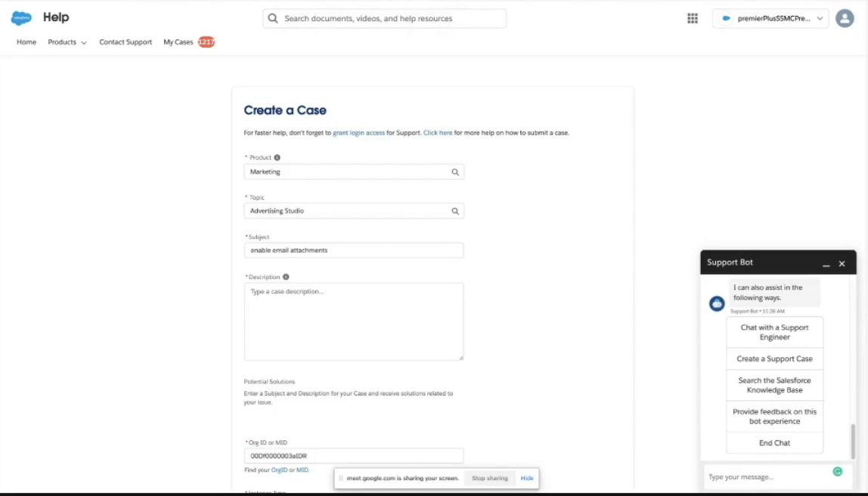Viewport: 868px width, 496px height.
Task: Focus the help search box
Action: 384,18
